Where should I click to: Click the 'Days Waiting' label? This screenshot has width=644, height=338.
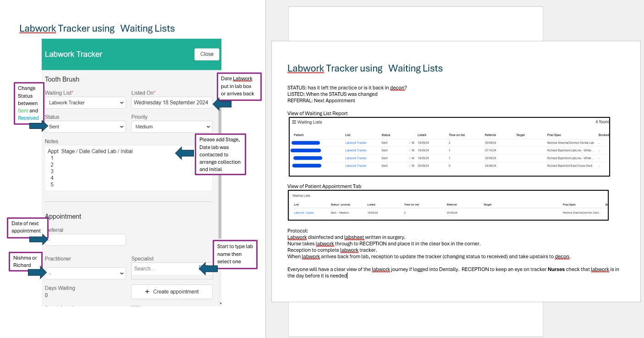(x=60, y=288)
